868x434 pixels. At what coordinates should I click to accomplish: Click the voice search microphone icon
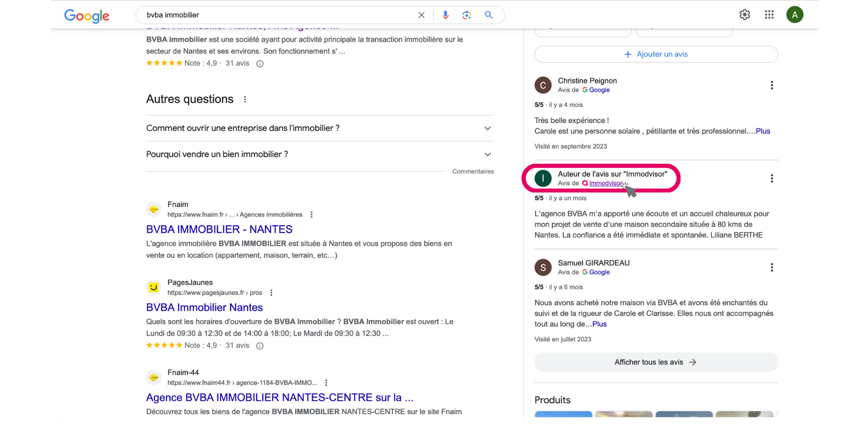click(x=445, y=15)
